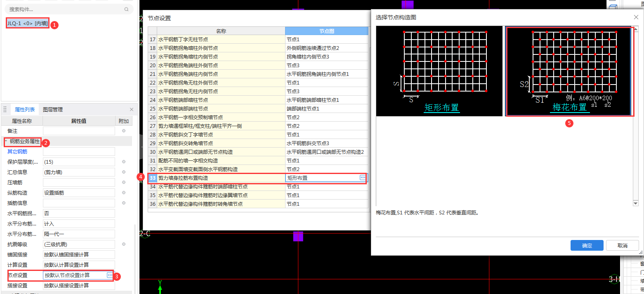
Task: Collapse the 钢筋业务属性 group
Action: pyautogui.click(x=6, y=141)
